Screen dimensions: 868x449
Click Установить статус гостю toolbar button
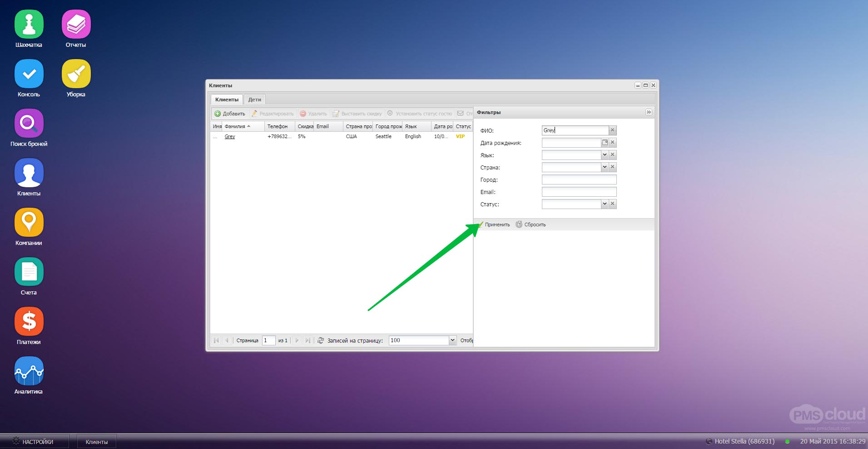[x=420, y=114]
